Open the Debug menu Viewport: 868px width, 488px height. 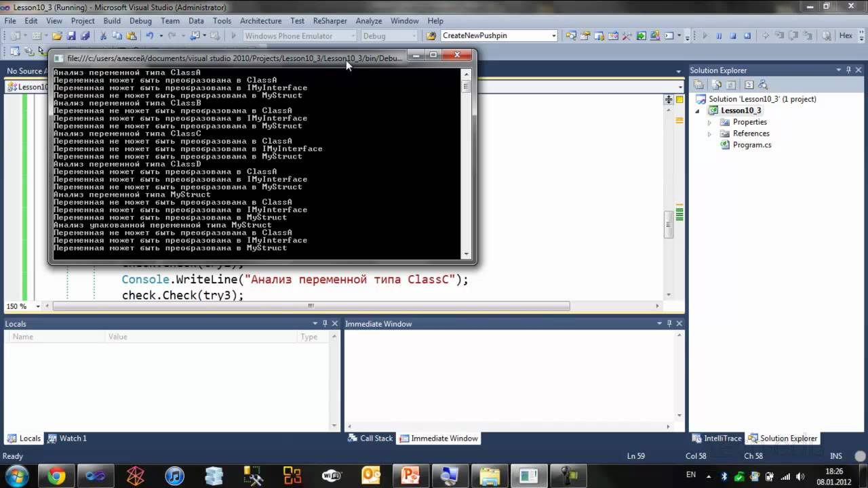(x=140, y=21)
